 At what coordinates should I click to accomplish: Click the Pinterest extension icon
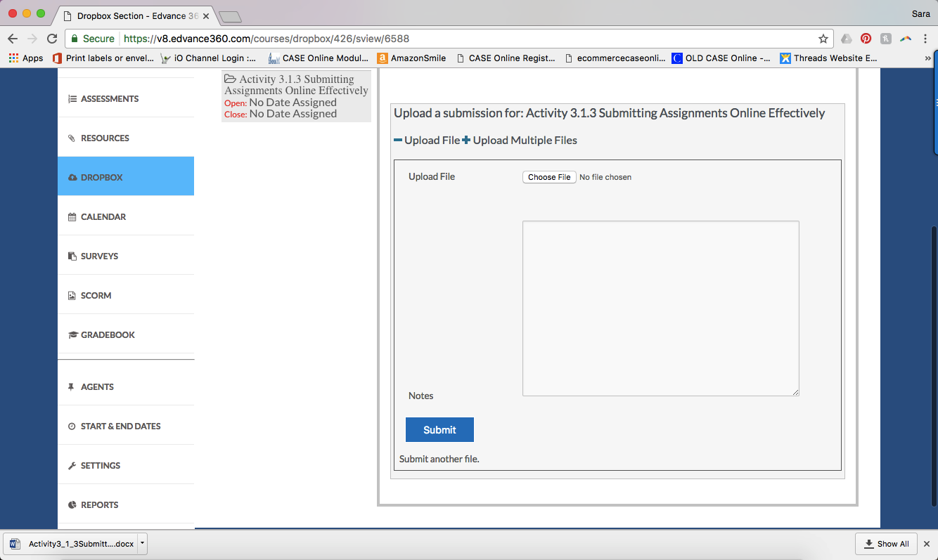click(x=866, y=39)
